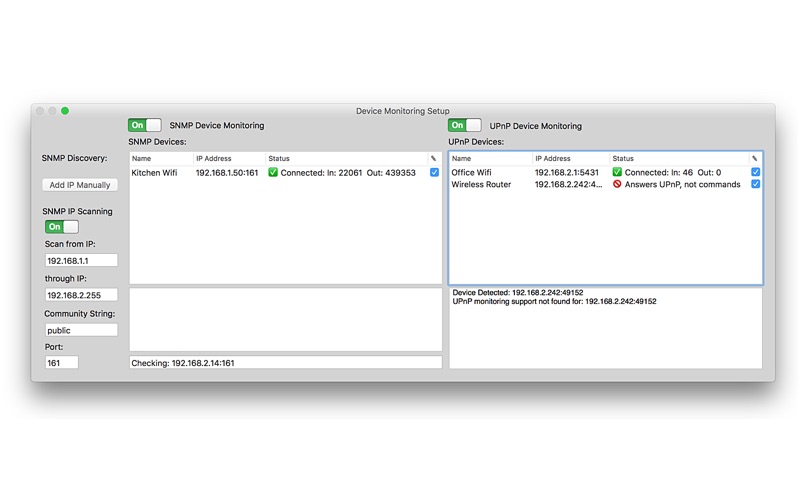Edit the Scan from IP field
Image resolution: width=800 pixels, height=500 pixels.
pyautogui.click(x=81, y=260)
